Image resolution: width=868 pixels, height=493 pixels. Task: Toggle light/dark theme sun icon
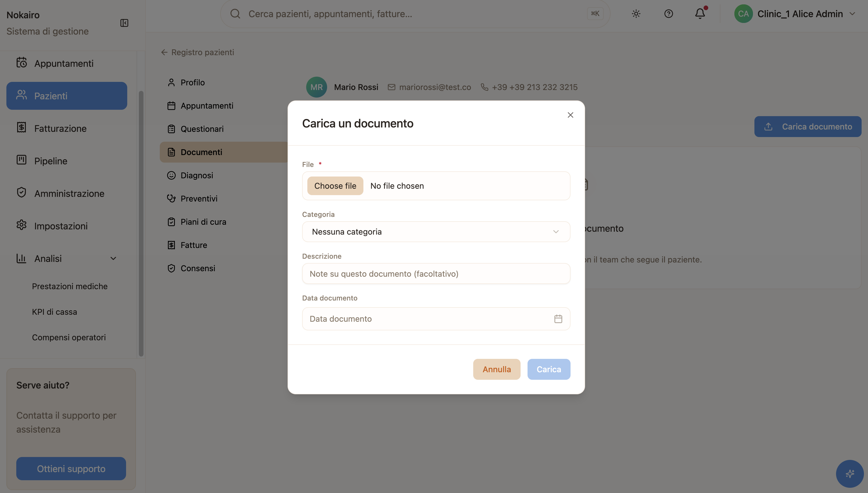click(x=636, y=14)
